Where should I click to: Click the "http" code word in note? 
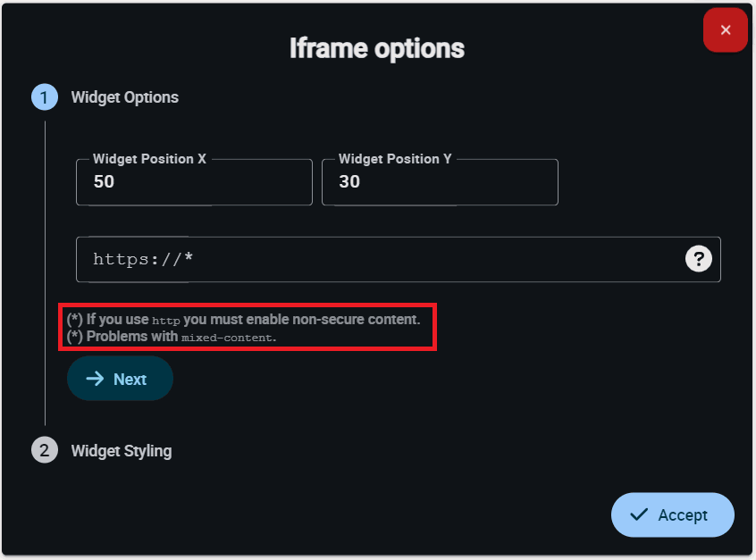166,320
